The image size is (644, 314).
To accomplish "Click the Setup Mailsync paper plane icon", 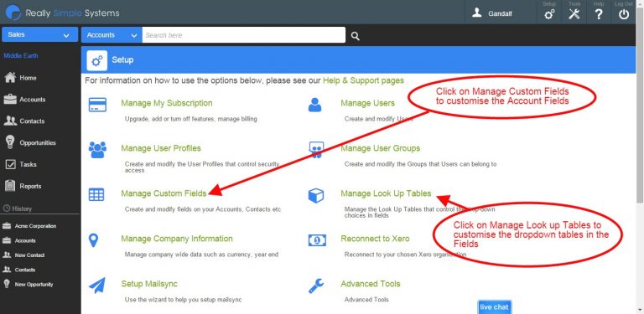I will pos(97,286).
